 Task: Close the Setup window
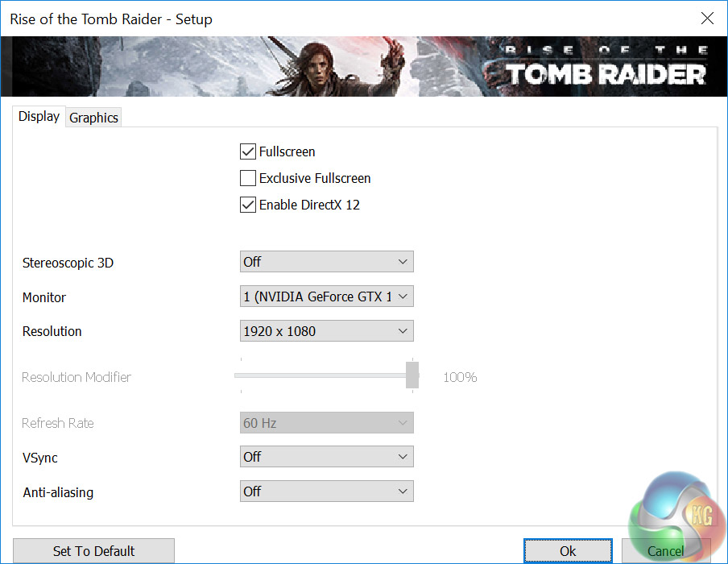click(707, 19)
